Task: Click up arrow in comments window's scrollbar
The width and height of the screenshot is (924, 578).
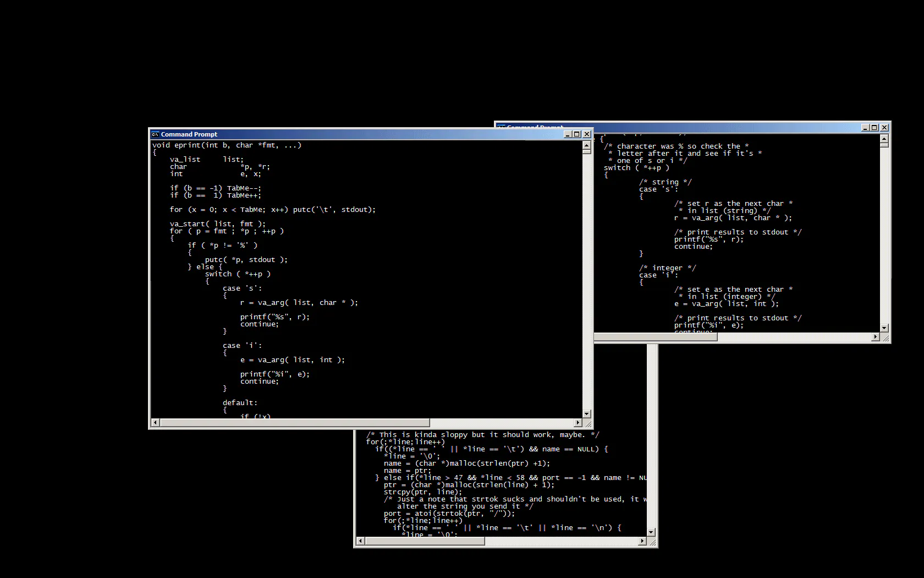Action: [884, 139]
